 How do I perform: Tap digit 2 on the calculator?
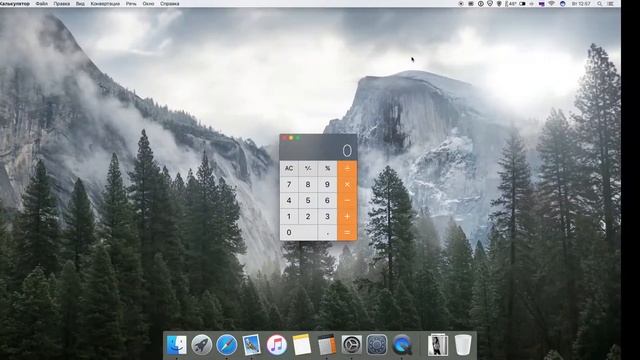[308, 216]
